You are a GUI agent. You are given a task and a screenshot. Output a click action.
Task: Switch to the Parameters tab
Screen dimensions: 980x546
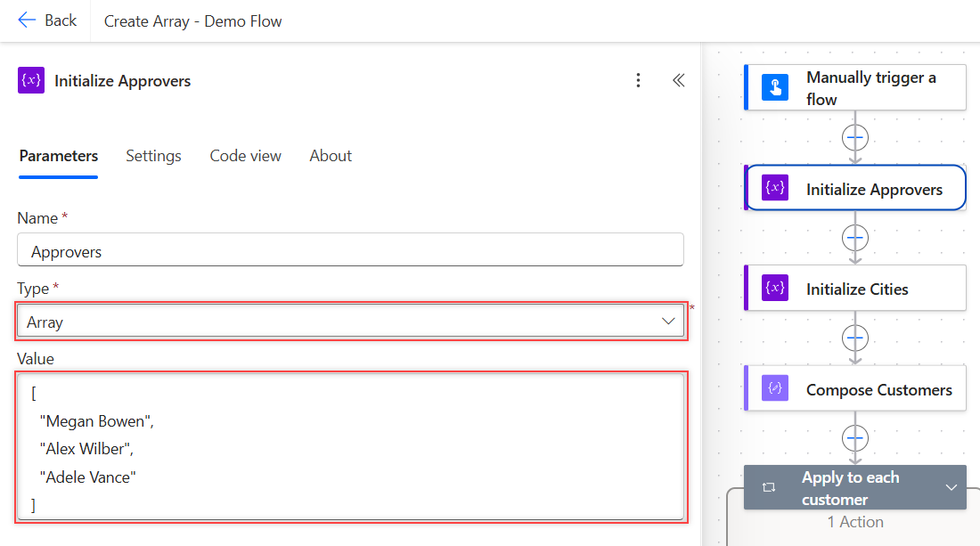tap(59, 156)
